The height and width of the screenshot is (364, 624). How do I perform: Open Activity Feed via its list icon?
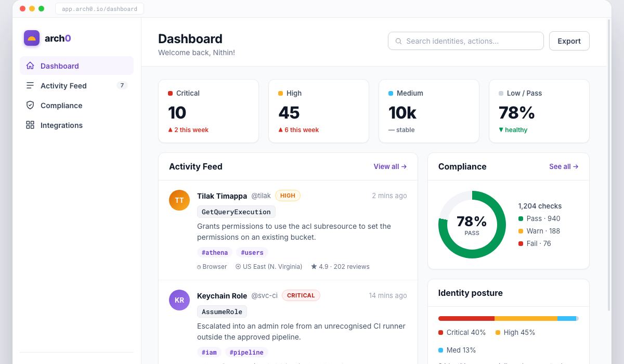30,85
